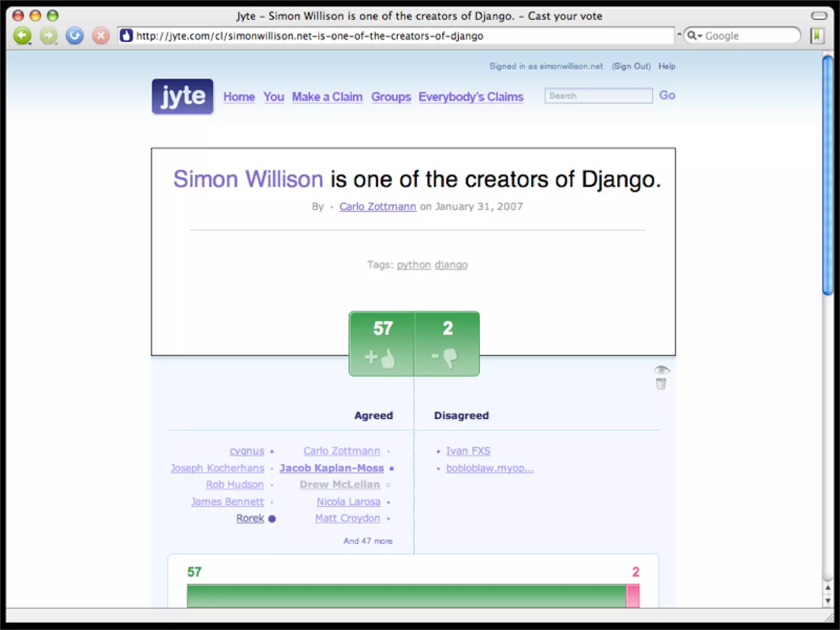The width and height of the screenshot is (840, 630).
Task: Open Rob Hudson's profile
Action: (235, 484)
